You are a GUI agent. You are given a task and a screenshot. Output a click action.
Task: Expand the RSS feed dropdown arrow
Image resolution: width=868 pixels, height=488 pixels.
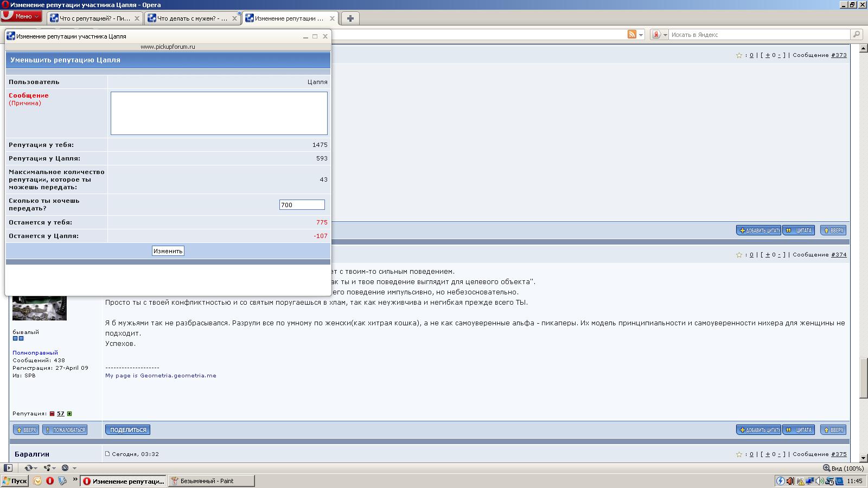point(641,35)
